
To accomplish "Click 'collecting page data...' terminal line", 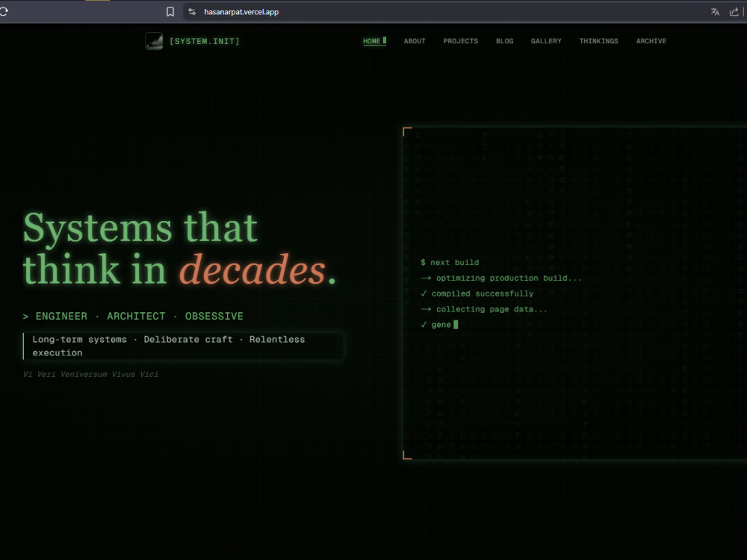I will click(x=484, y=310).
